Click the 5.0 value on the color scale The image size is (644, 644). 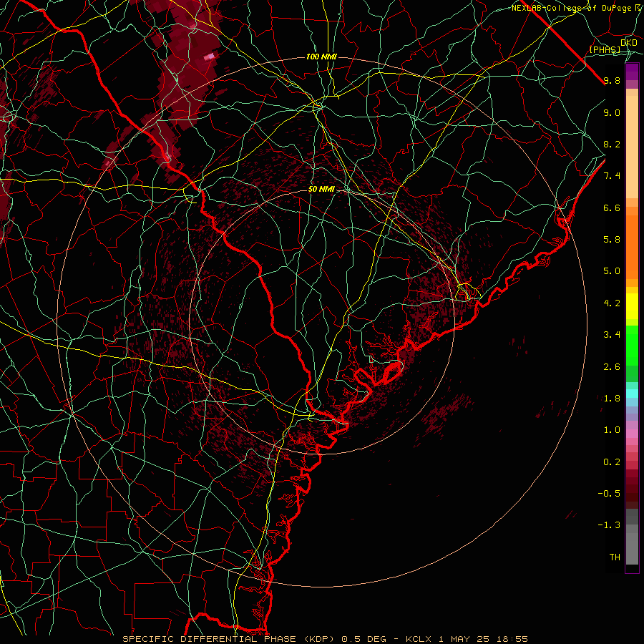(x=612, y=271)
